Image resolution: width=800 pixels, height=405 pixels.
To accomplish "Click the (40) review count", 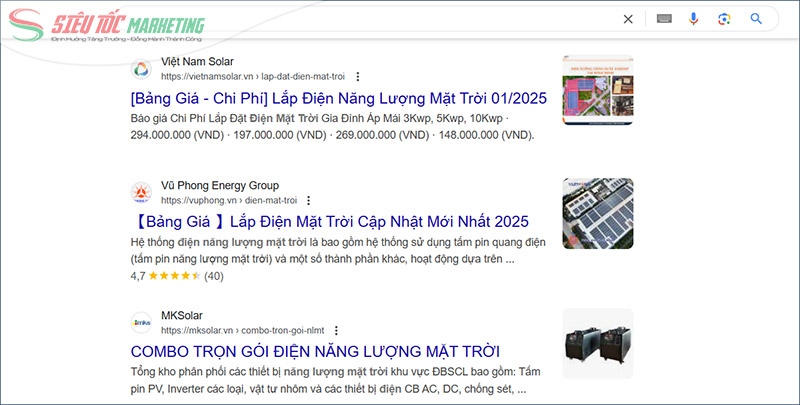I will coord(214,276).
